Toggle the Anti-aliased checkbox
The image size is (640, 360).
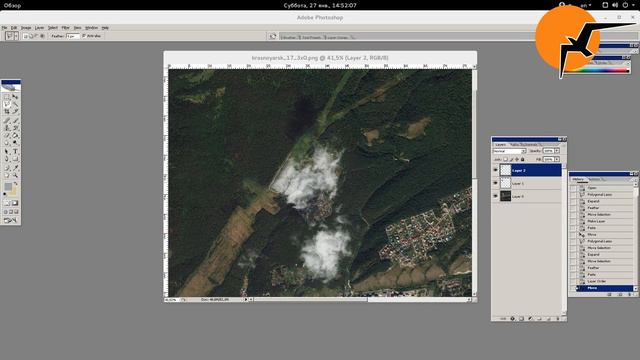[x=84, y=36]
